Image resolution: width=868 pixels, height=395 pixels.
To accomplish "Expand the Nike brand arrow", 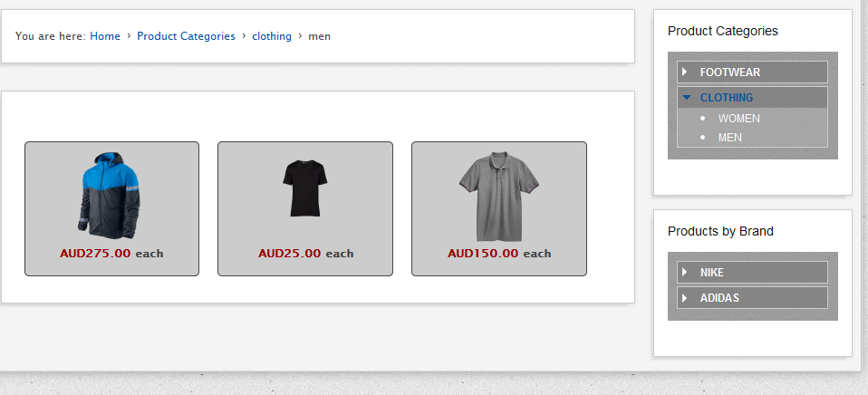I will pos(685,272).
